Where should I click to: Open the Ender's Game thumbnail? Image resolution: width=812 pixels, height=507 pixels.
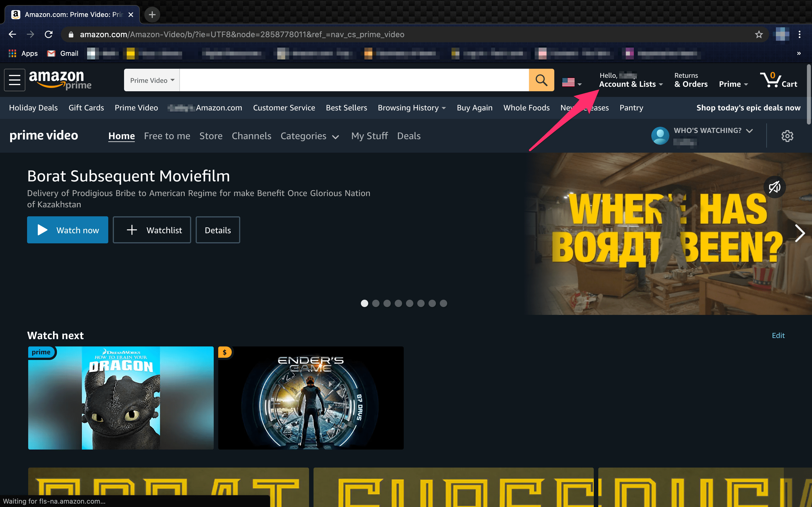(311, 398)
